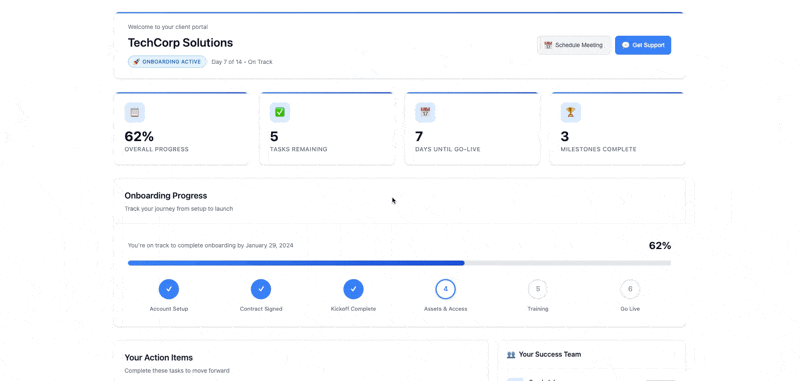Select step 4 Assets & Access circle

445,289
